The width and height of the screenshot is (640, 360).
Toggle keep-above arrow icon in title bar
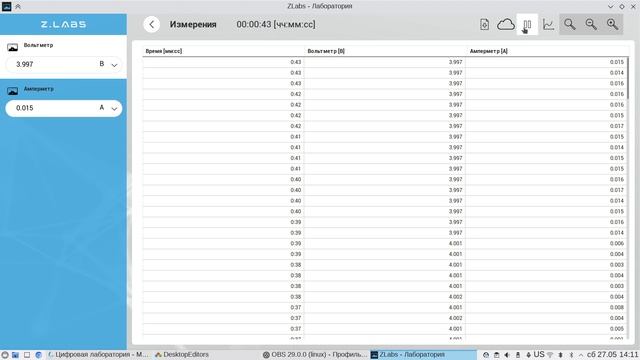[18, 6]
